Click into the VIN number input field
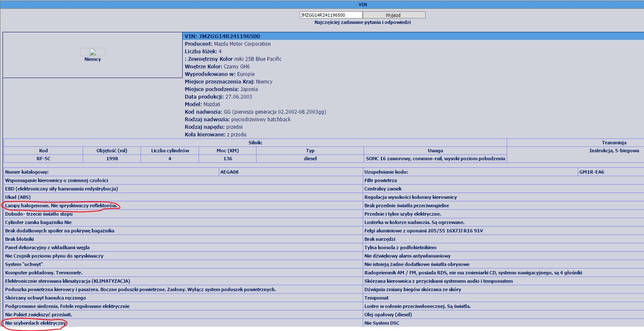Screen dimensions: 644x331 point(331,15)
